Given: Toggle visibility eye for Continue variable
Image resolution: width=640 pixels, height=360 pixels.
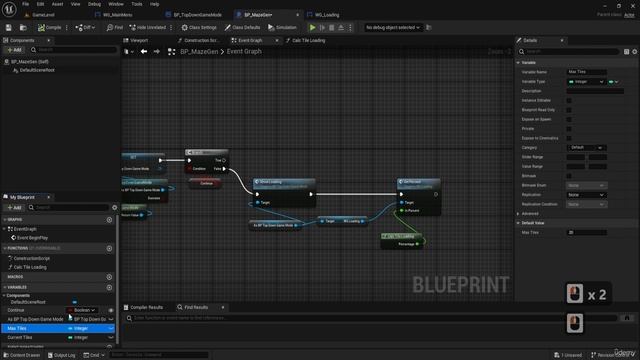Looking at the screenshot, I should 111,310.
